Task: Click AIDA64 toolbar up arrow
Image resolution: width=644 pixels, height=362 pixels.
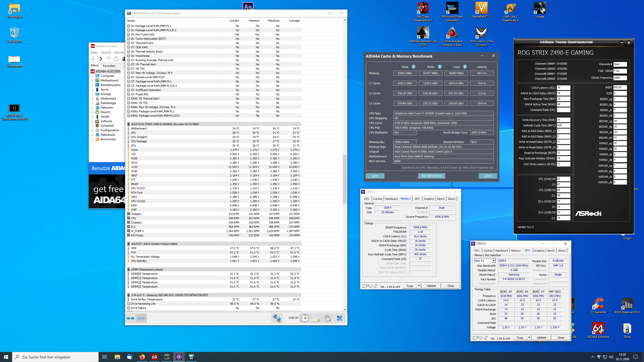Action: 108,59
